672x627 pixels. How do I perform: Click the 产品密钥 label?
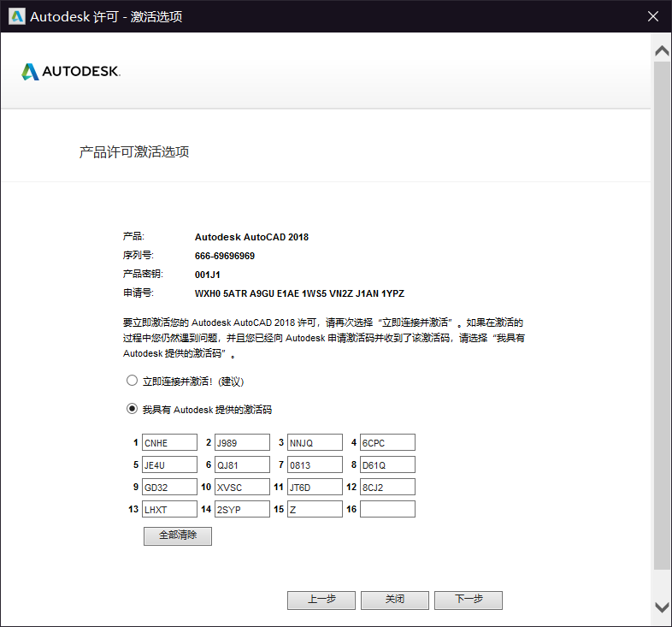[x=143, y=274]
